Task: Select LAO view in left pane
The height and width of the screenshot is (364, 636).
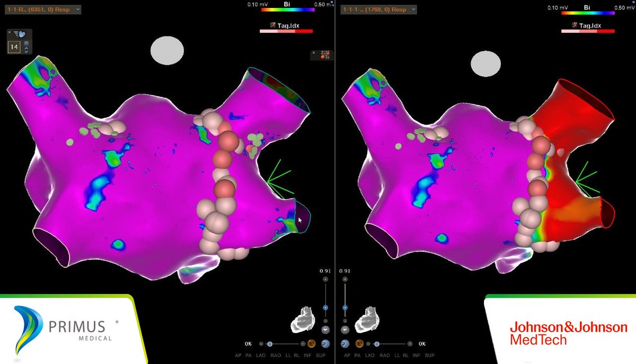Action: 261,356
